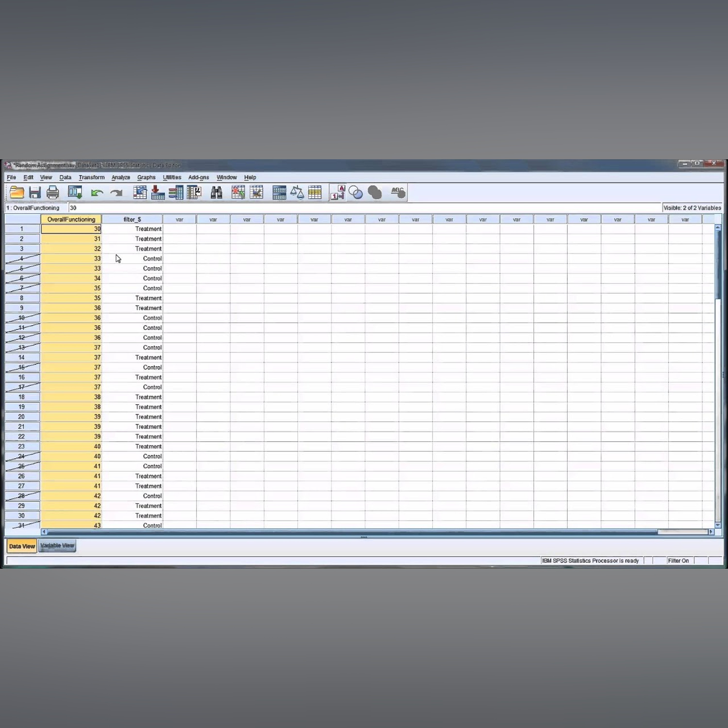Image resolution: width=728 pixels, height=728 pixels.
Task: Click the Open data document folder icon
Action: click(17, 192)
